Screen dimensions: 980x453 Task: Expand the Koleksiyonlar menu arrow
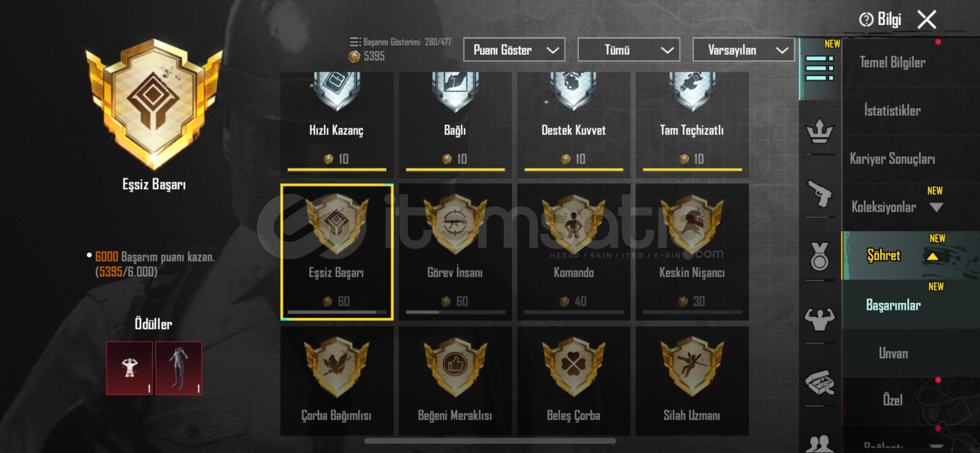click(x=936, y=207)
